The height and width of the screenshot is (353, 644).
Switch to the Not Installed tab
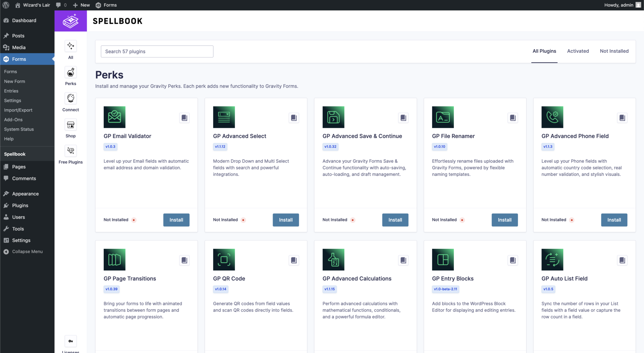point(614,51)
